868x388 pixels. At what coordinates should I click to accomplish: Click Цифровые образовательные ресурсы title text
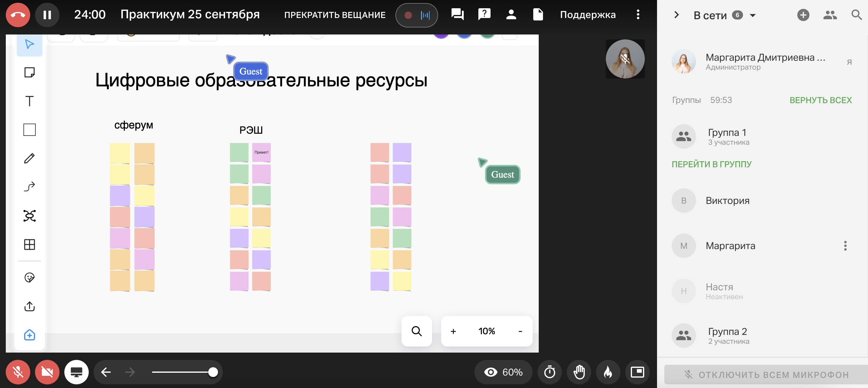click(x=261, y=80)
